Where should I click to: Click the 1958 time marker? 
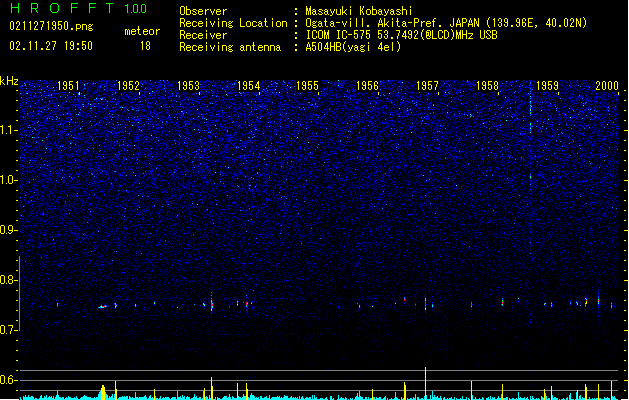pos(487,85)
